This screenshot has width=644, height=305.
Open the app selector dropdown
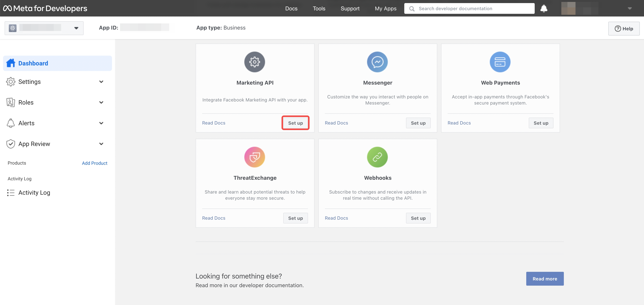point(76,28)
